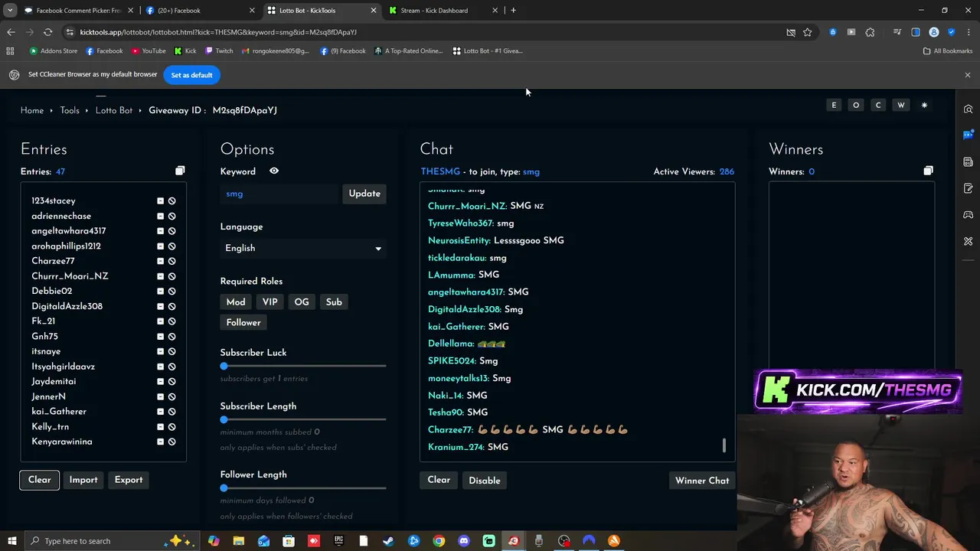Remove 1234stacey entry with minus icon

click(160, 201)
